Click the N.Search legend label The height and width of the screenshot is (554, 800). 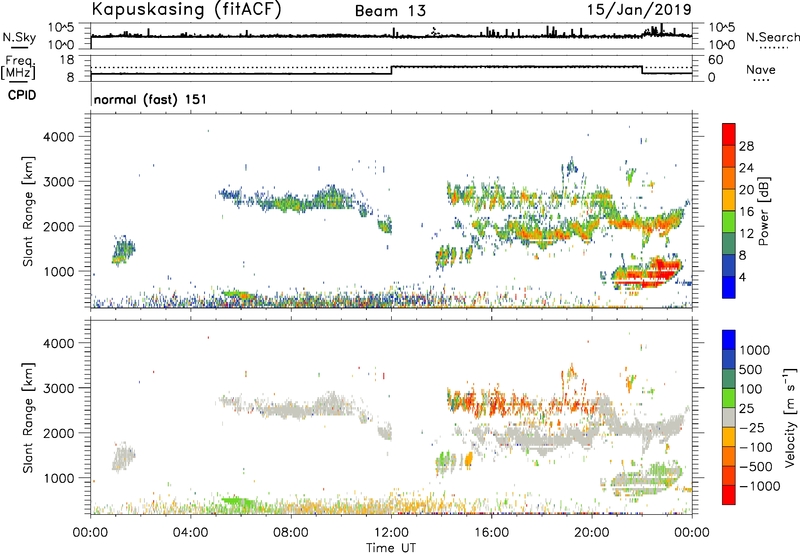[772, 37]
